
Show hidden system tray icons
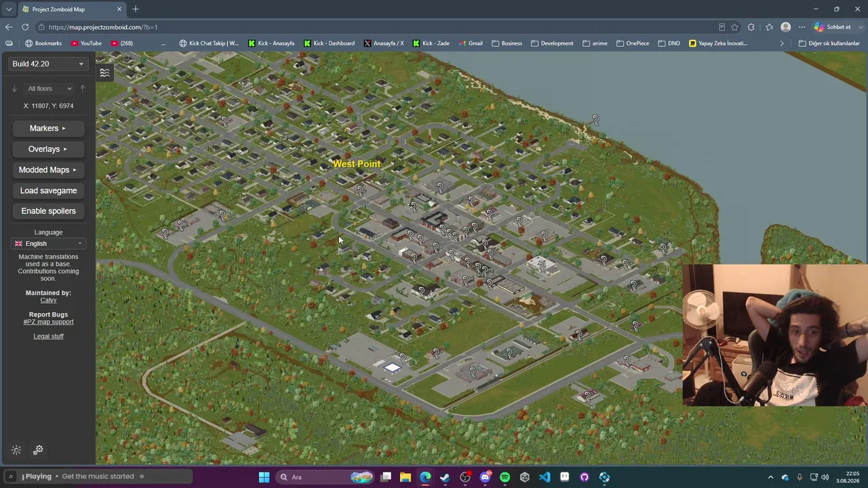(770, 477)
